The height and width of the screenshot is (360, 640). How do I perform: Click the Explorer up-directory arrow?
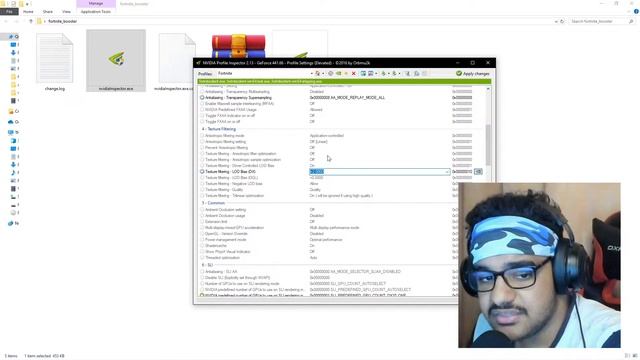point(31,21)
